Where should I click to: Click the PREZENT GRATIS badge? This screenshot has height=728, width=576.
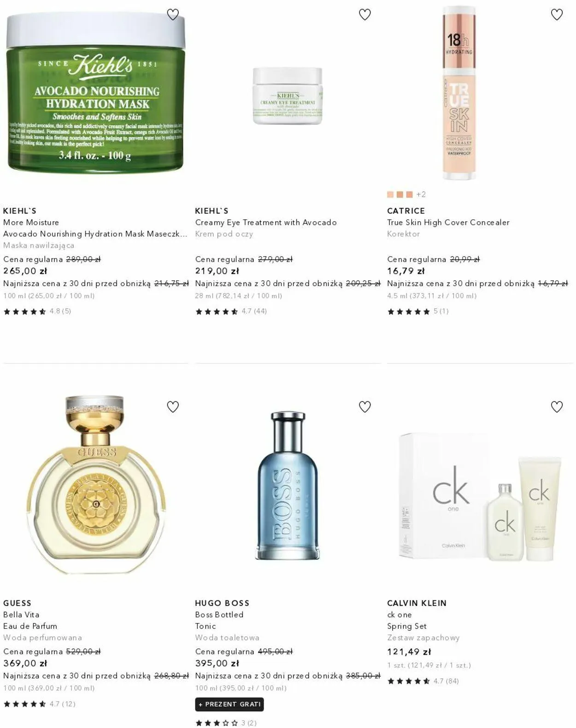[229, 704]
